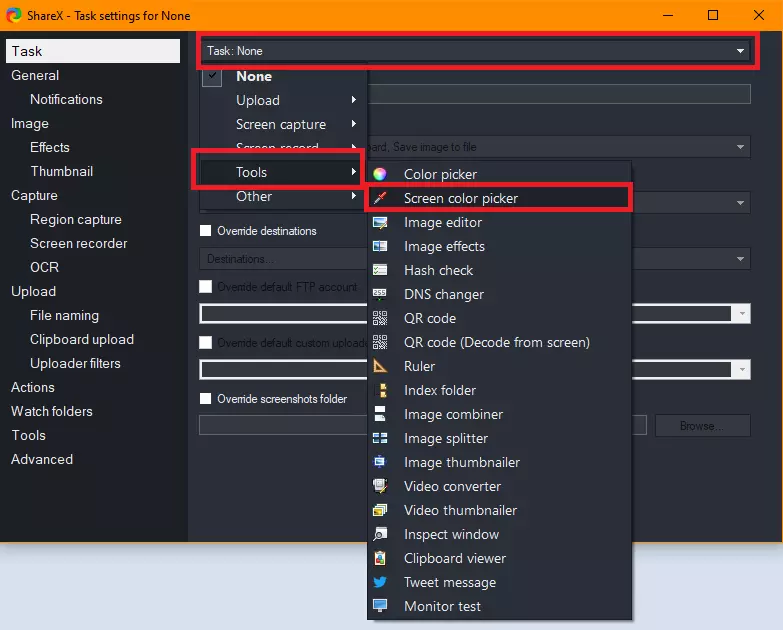Open the Task: None dropdown
Image resolution: width=783 pixels, height=630 pixels.
475,51
